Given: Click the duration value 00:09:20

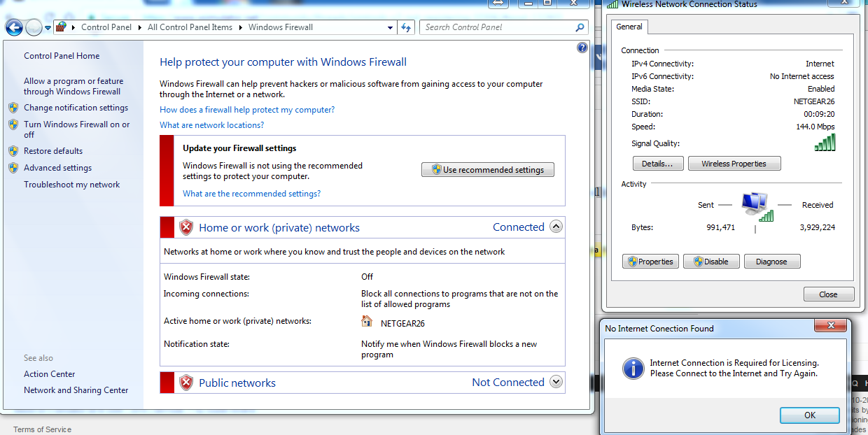Looking at the screenshot, I should coord(819,114).
